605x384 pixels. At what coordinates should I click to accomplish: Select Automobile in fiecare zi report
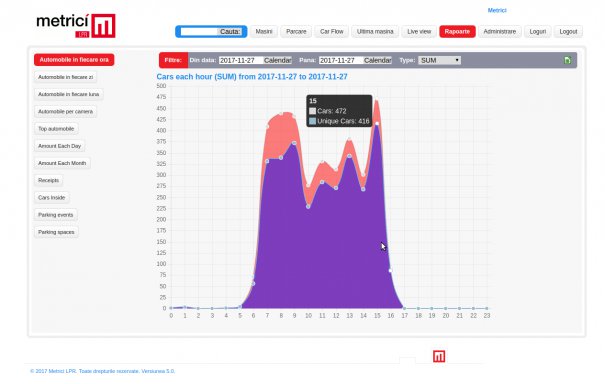66,77
